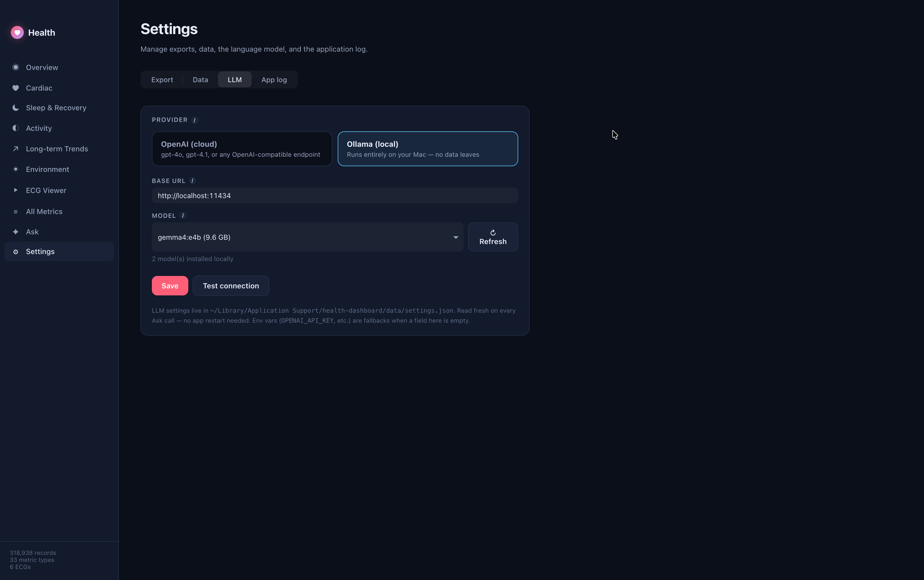Refresh the installed model list
Screen dimensions: 924x580
click(493, 237)
